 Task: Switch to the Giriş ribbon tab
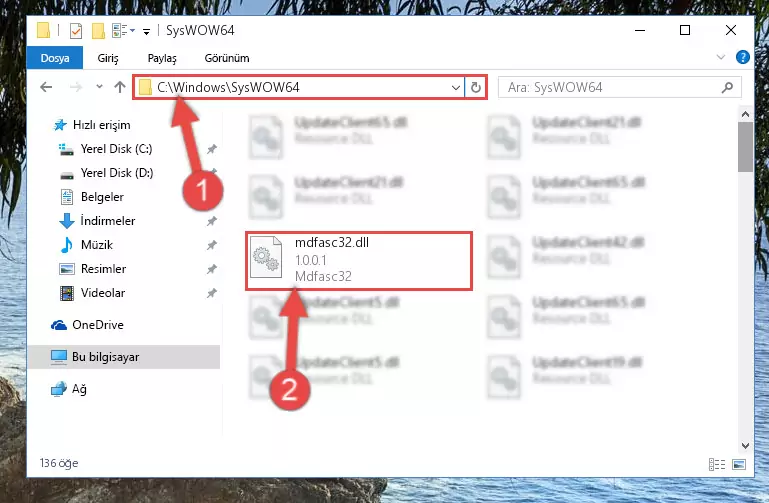pos(108,58)
